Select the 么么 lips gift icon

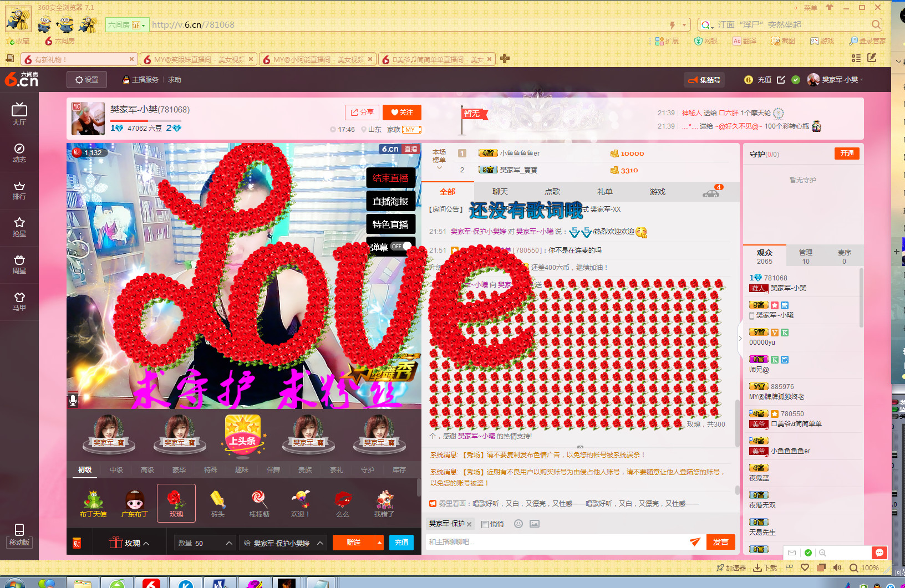click(343, 503)
